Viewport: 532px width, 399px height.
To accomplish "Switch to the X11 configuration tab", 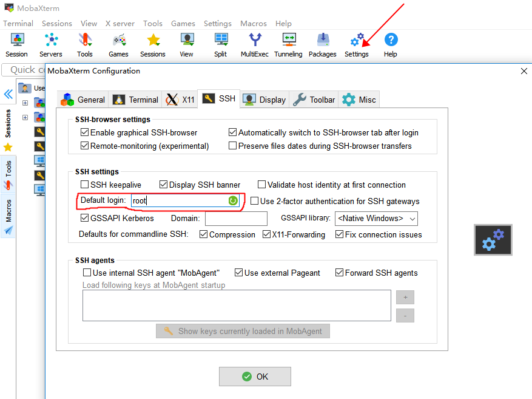I will [x=180, y=100].
